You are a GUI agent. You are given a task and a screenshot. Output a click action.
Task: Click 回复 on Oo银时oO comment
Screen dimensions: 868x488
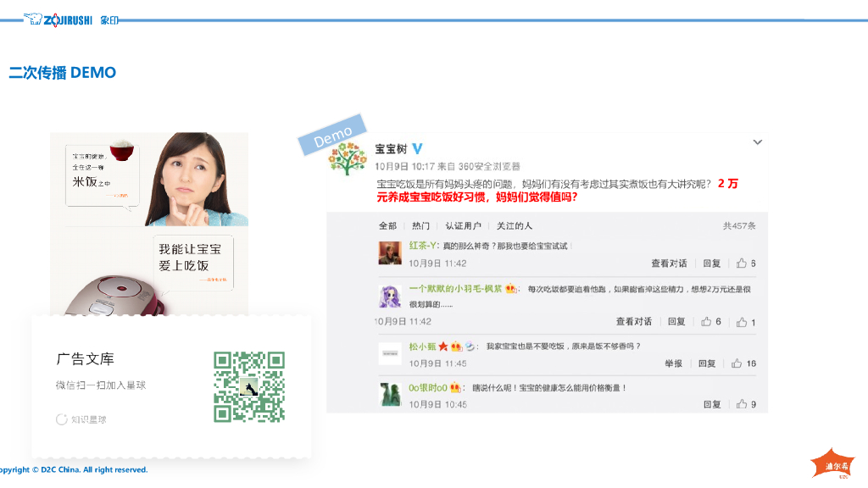(x=712, y=404)
